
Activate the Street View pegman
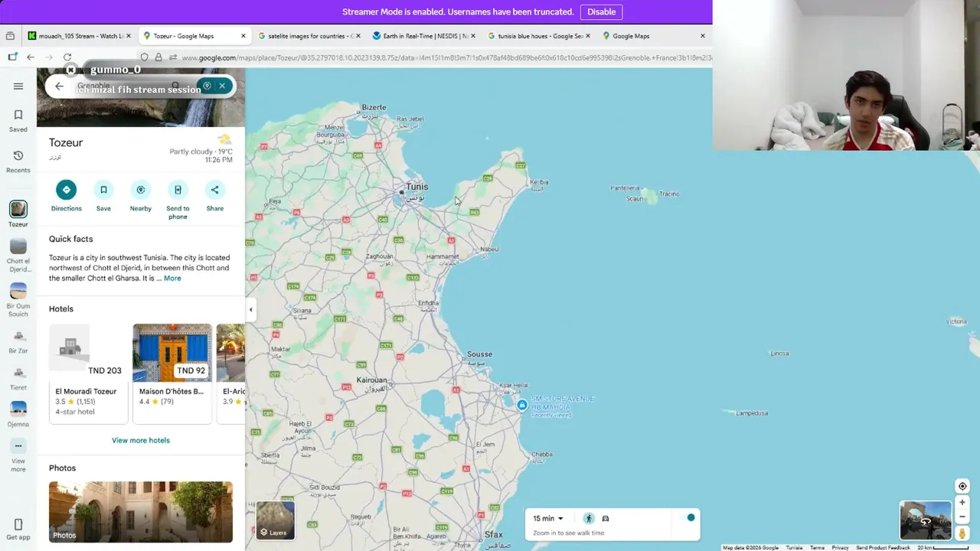pyautogui.click(x=962, y=533)
